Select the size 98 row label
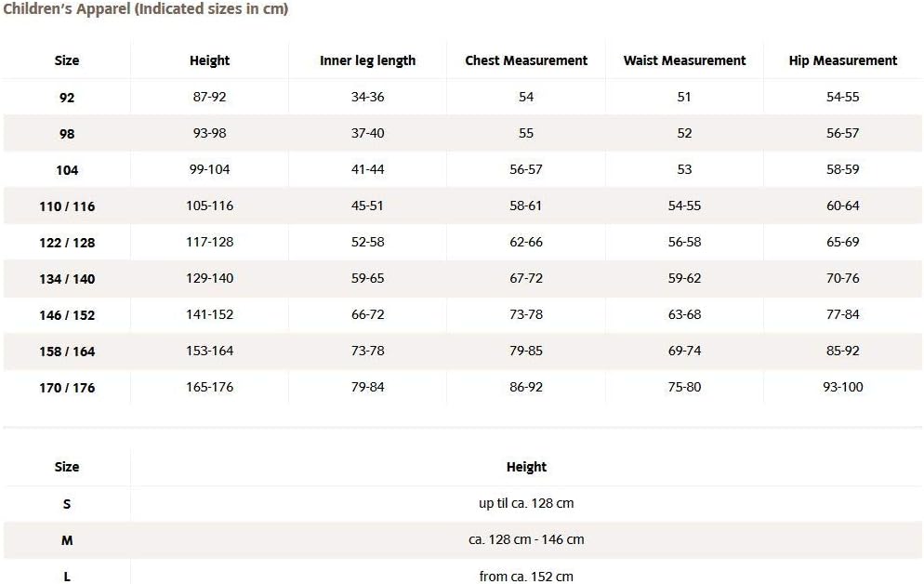The width and height of the screenshot is (924, 584). pyautogui.click(x=67, y=134)
